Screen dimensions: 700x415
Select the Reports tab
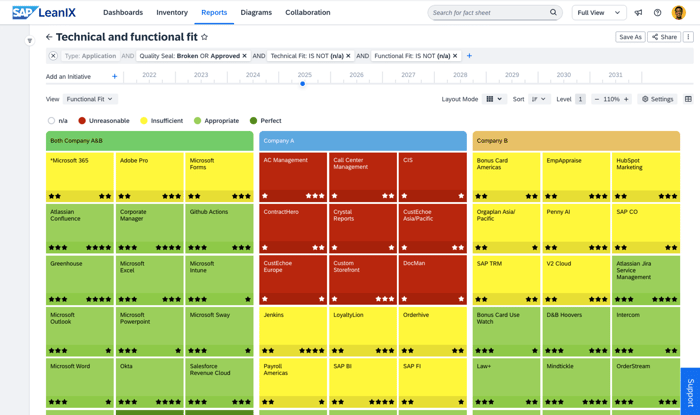point(214,12)
